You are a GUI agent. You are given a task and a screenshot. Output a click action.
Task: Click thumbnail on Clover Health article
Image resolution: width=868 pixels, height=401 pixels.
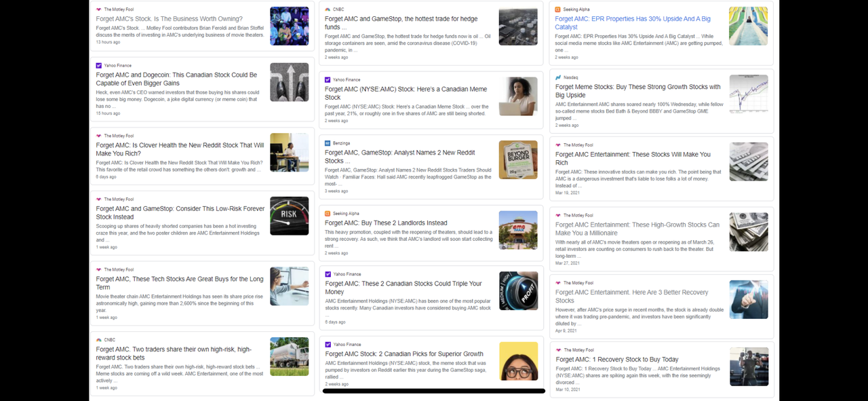(289, 152)
